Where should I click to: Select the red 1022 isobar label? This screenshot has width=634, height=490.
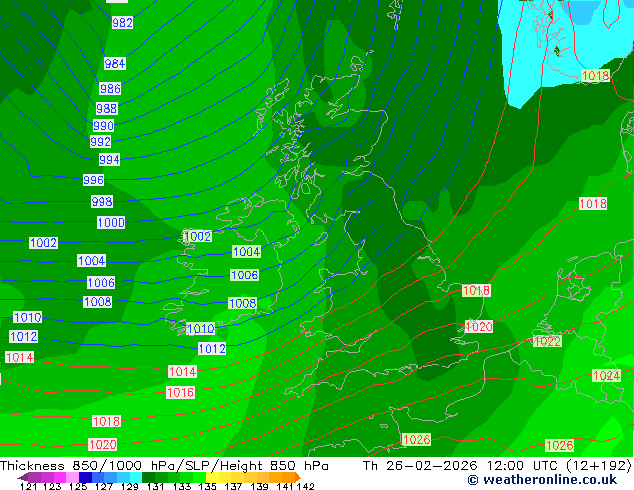click(x=547, y=341)
